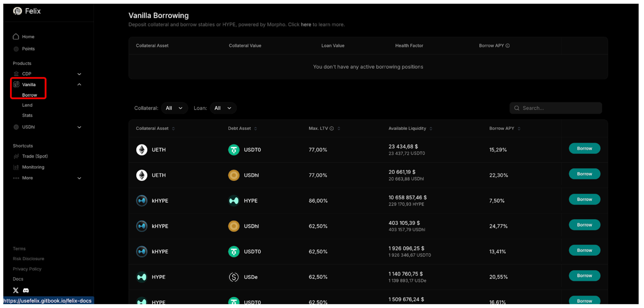The height and width of the screenshot is (308, 644).
Task: Click the Trade (Spot) icon
Action: [16, 156]
